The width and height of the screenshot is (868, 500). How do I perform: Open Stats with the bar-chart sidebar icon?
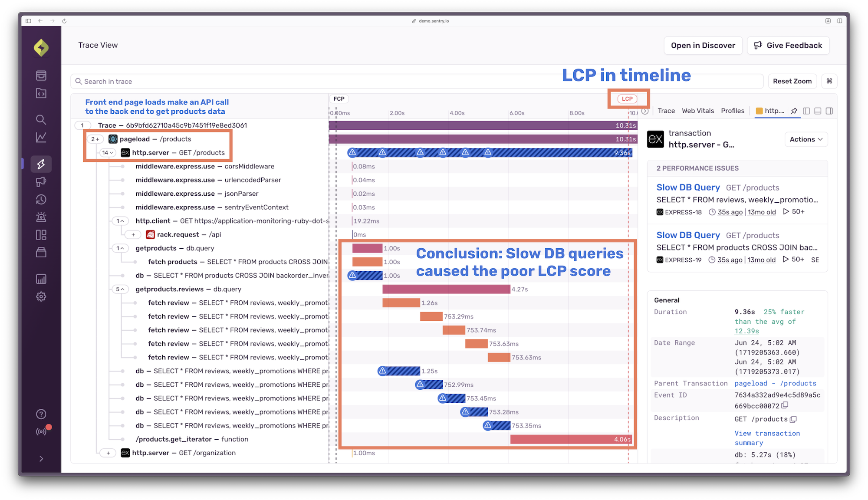tap(41, 279)
